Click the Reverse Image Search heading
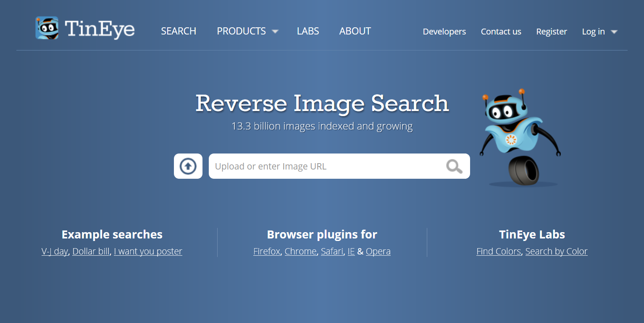This screenshot has width=644, height=323. [322, 103]
